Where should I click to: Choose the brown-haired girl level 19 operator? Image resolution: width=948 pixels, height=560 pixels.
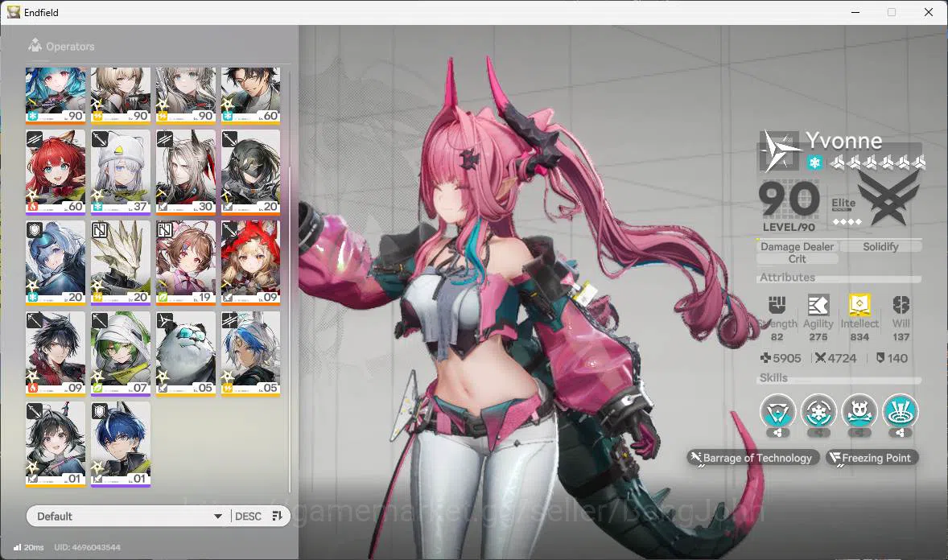[x=186, y=262]
